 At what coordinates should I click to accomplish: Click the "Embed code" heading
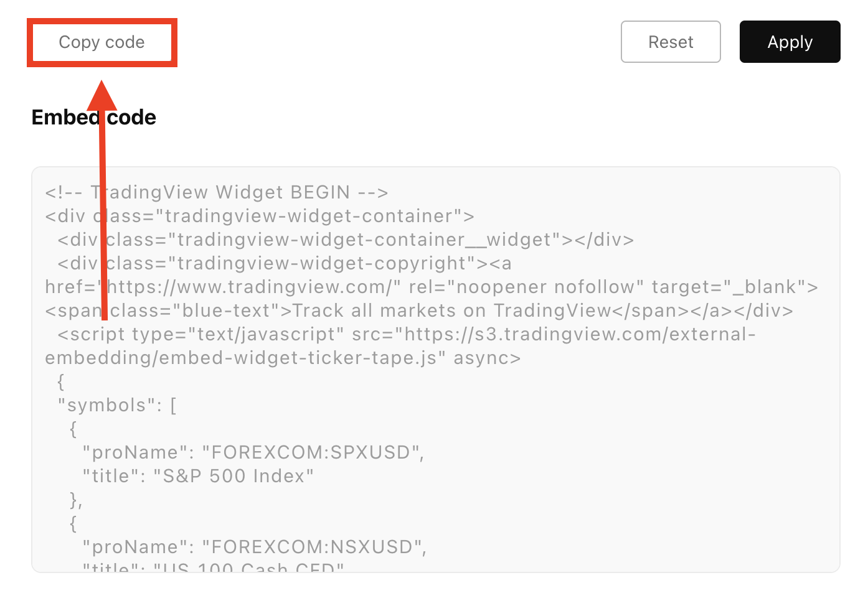[x=94, y=117]
